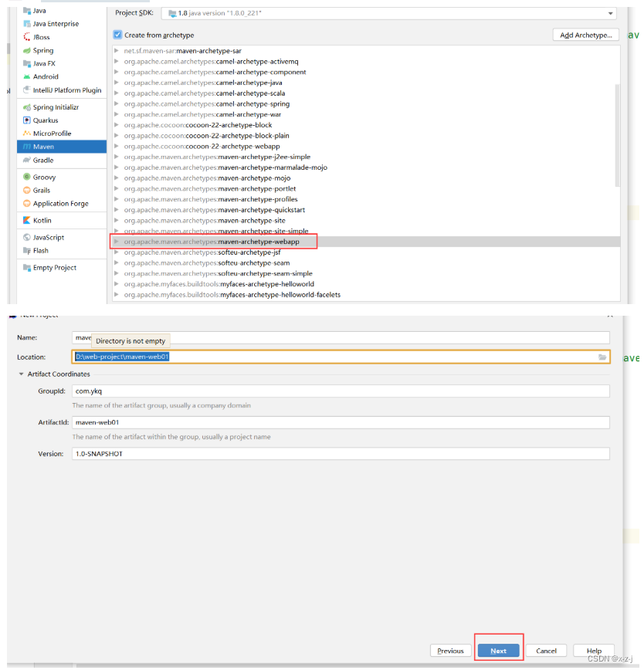644x670 pixels.
Task: Expand myfaces-archetype-helloworld-facelets node
Action: pos(117,294)
